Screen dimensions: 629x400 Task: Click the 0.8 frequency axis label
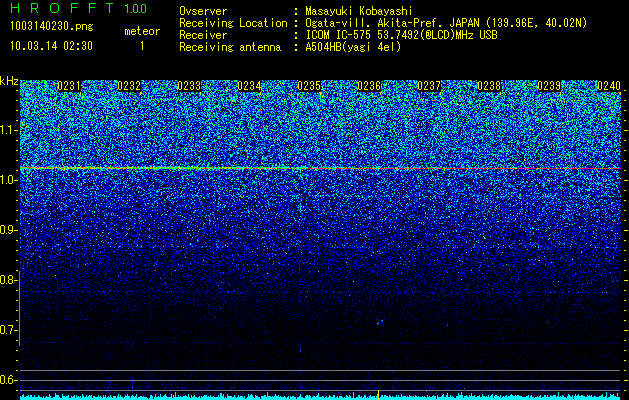coord(8,280)
